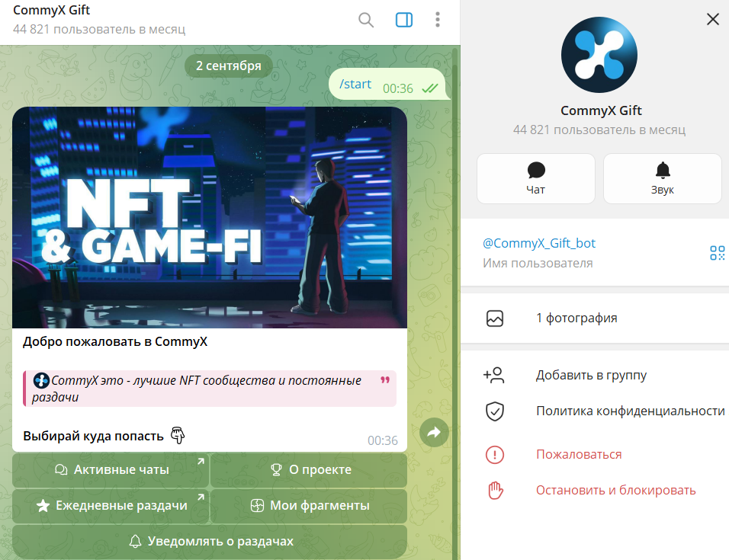Click Уведомлять о раздачах button
729x560 pixels.
point(210,542)
